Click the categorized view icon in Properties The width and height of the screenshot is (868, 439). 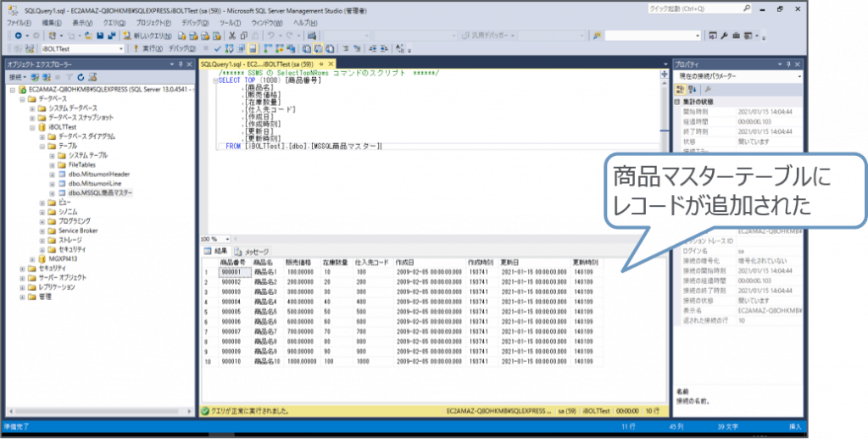tap(681, 89)
